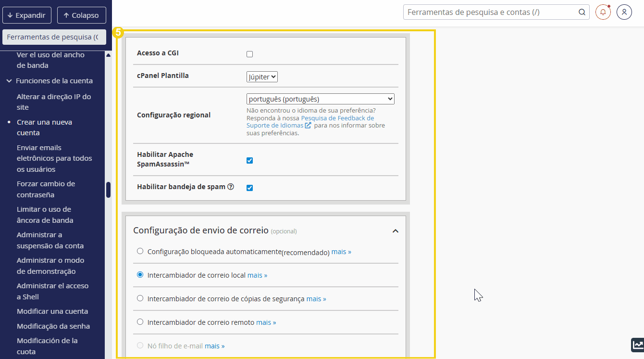The height and width of the screenshot is (359, 644).
Task: Open the user account icon
Action: click(624, 12)
